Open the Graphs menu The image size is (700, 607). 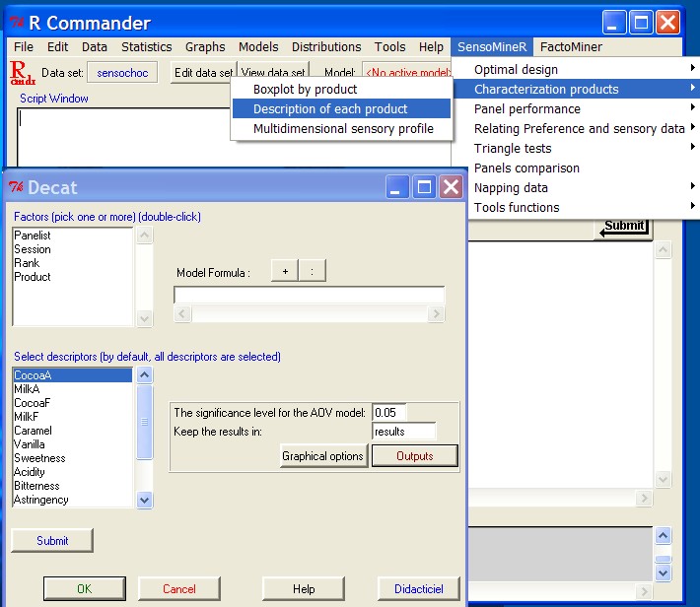(205, 47)
